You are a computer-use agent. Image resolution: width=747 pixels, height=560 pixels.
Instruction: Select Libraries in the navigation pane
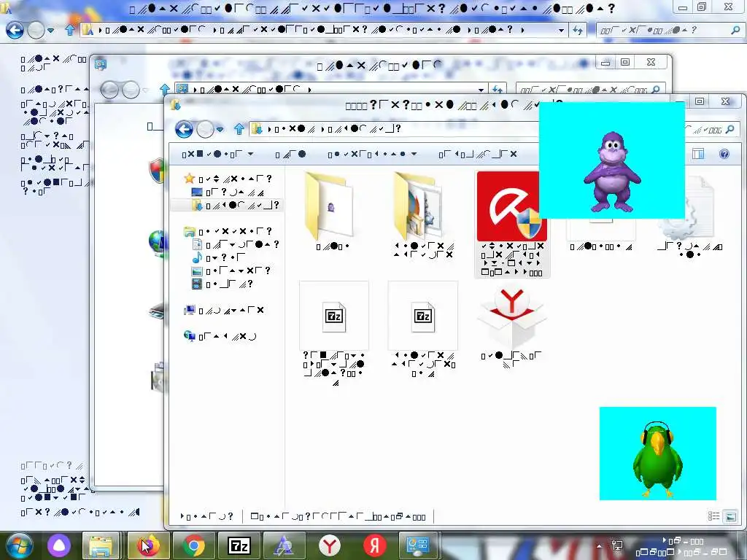coord(228,231)
